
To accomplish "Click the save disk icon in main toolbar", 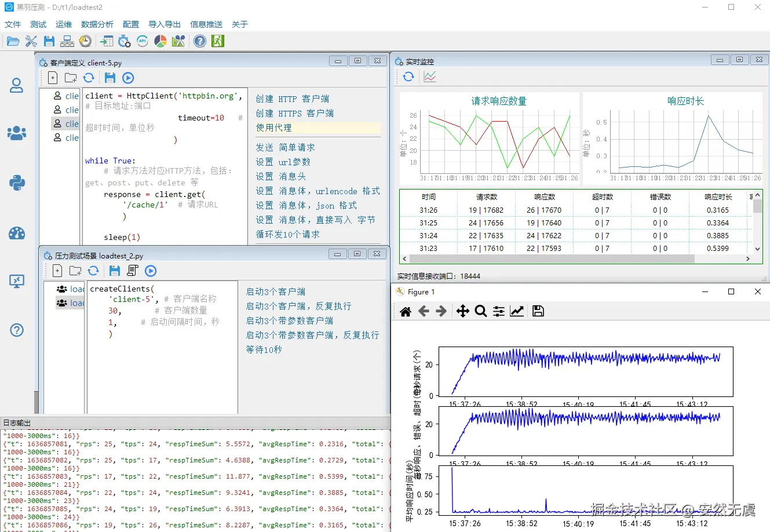I will [49, 41].
